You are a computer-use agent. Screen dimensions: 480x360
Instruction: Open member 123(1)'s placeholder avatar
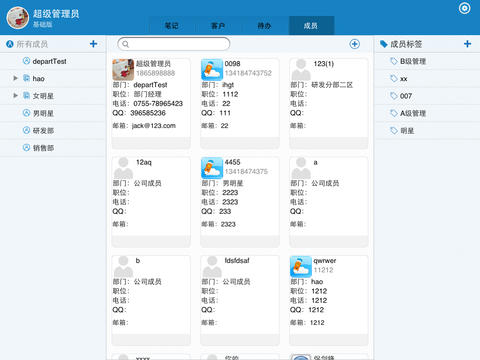[301, 69]
